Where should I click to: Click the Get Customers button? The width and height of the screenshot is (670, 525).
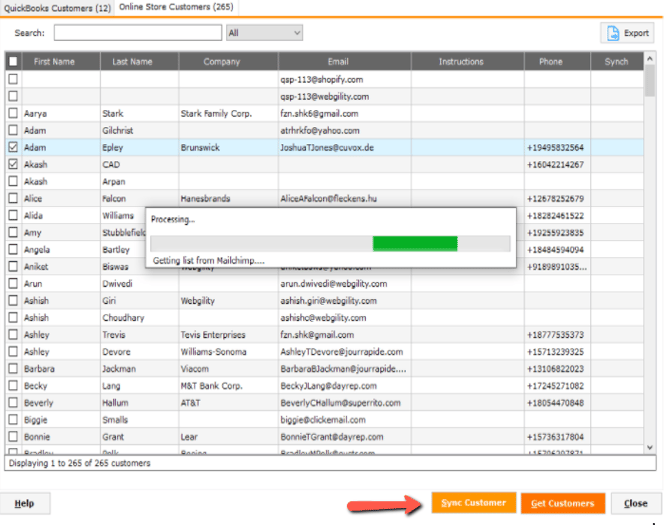(562, 503)
